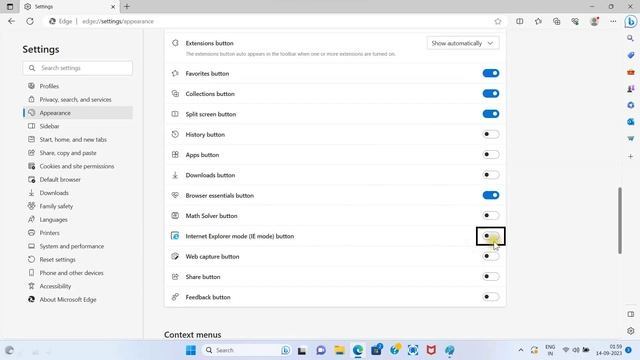The image size is (640, 360).
Task: Open Family safety settings
Action: [x=78, y=206]
